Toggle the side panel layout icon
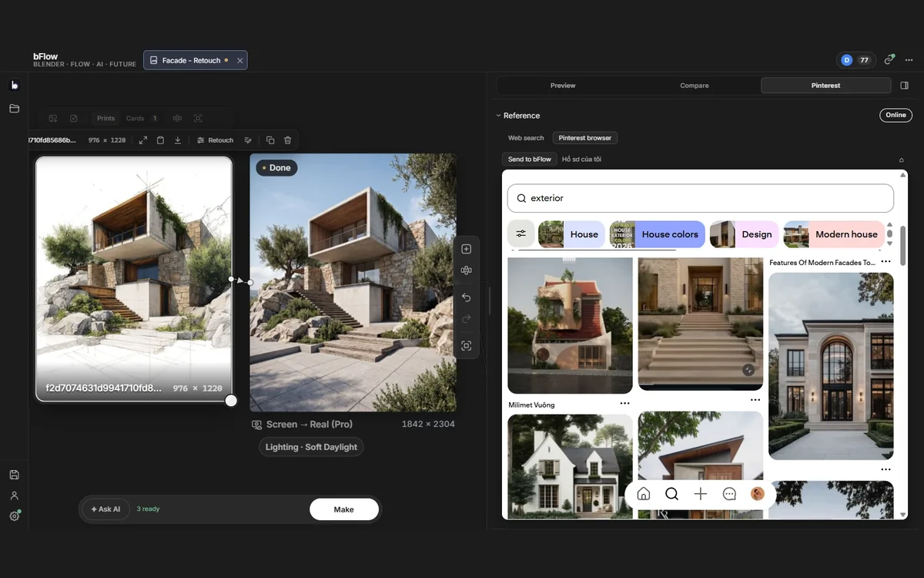The height and width of the screenshot is (578, 924). (x=905, y=86)
